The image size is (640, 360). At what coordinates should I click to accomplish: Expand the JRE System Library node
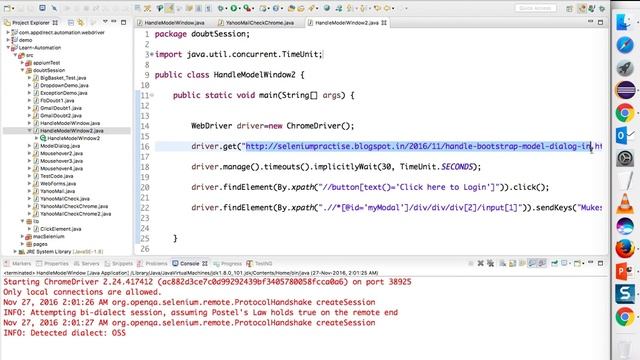pyautogui.click(x=15, y=251)
